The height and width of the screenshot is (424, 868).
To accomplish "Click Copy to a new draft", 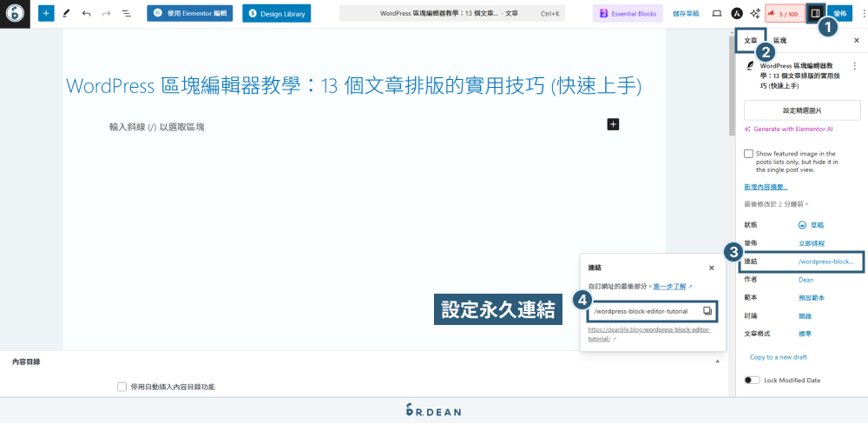I will tap(778, 357).
